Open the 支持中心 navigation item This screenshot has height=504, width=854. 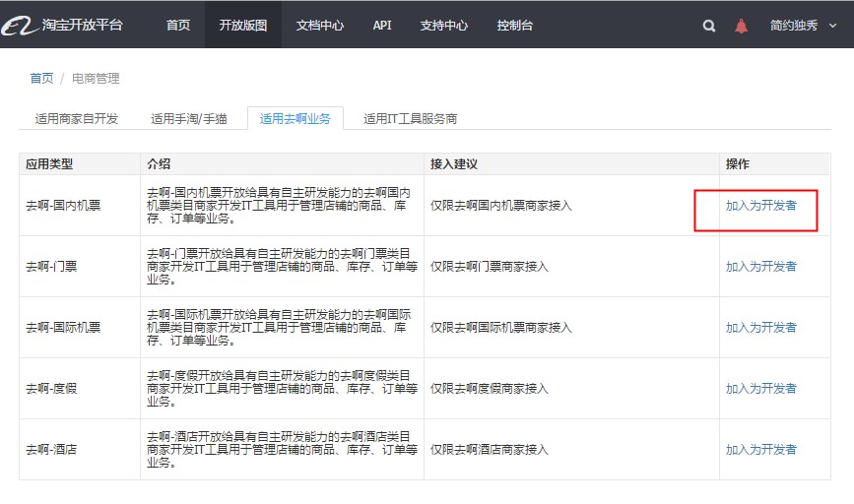click(x=444, y=25)
